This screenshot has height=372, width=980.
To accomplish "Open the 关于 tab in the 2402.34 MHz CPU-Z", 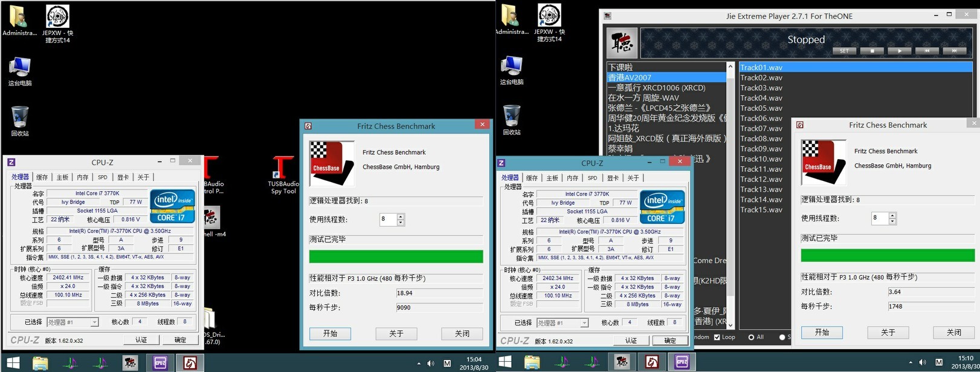I will 633,178.
